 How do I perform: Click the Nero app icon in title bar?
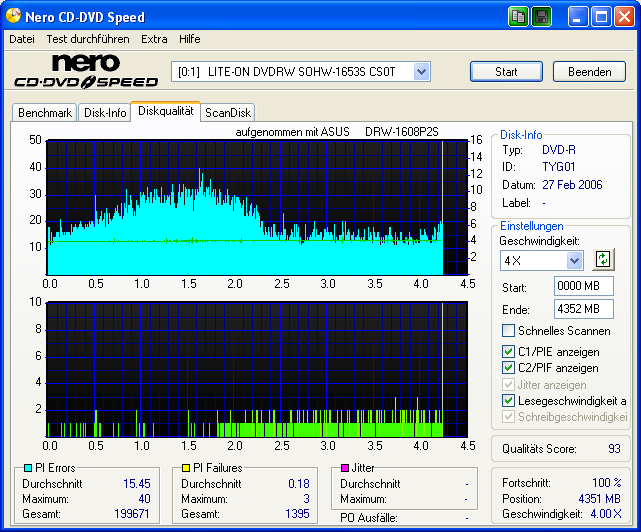pos(13,16)
